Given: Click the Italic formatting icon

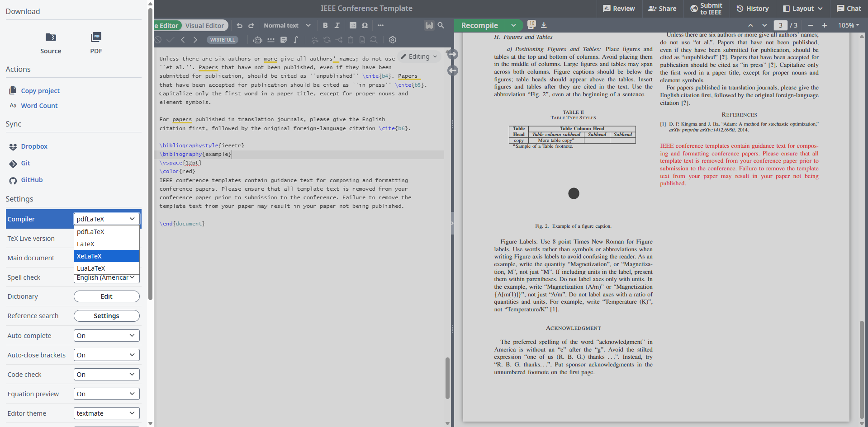Looking at the screenshot, I should tap(337, 26).
